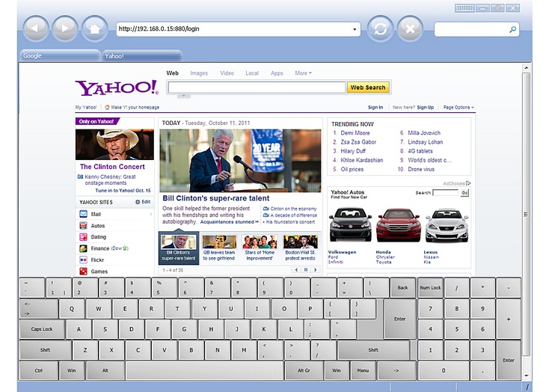Click Ctrl key on virtual keyboard
Screen dimensions: 549x392
(x=39, y=370)
